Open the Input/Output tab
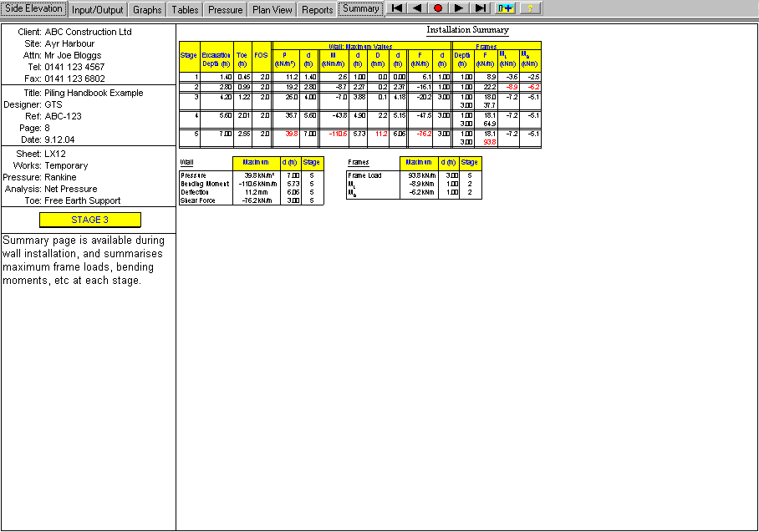Image resolution: width=759 pixels, height=532 pixels. (x=97, y=9)
